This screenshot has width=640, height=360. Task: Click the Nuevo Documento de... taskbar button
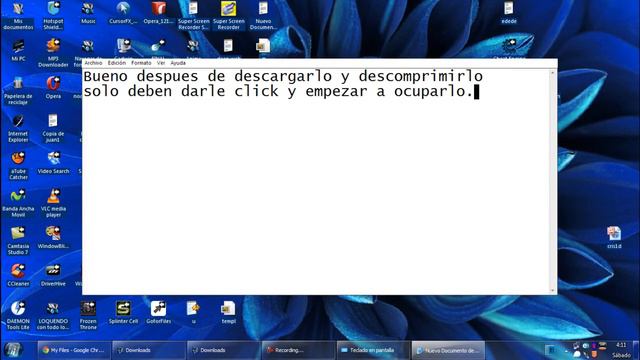tap(448, 350)
